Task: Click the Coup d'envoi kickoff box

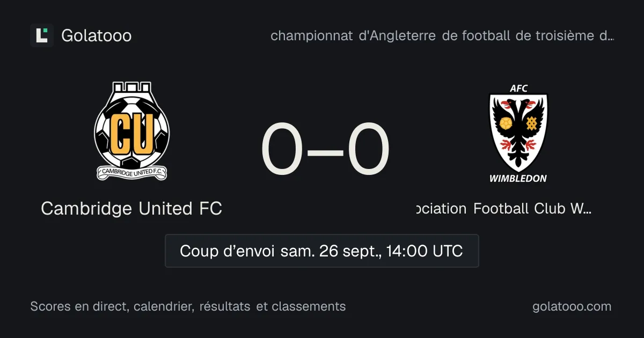Action: (x=321, y=251)
